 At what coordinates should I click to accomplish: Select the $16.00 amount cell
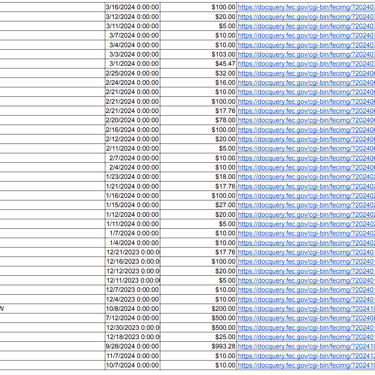coord(198,82)
